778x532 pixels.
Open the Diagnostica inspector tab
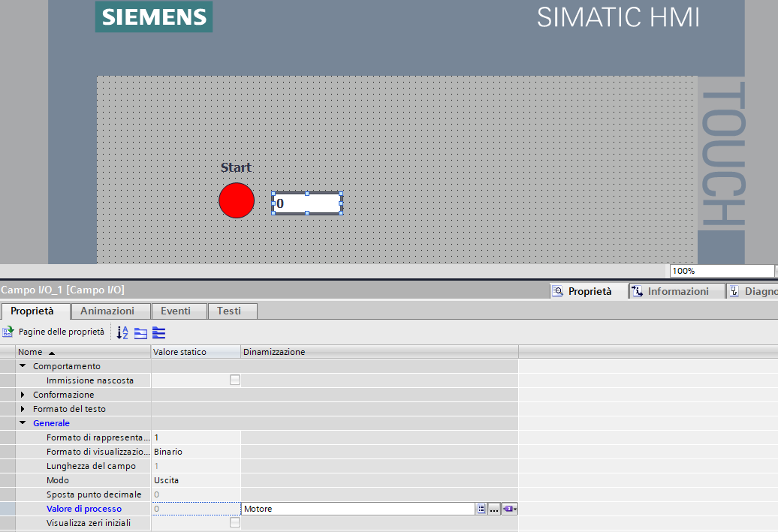pyautogui.click(x=752, y=291)
